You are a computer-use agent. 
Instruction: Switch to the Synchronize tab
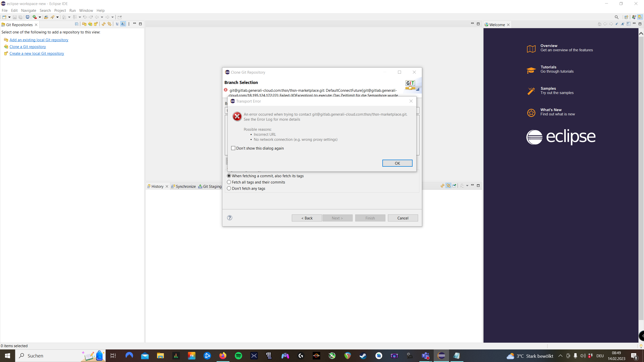tap(183, 186)
